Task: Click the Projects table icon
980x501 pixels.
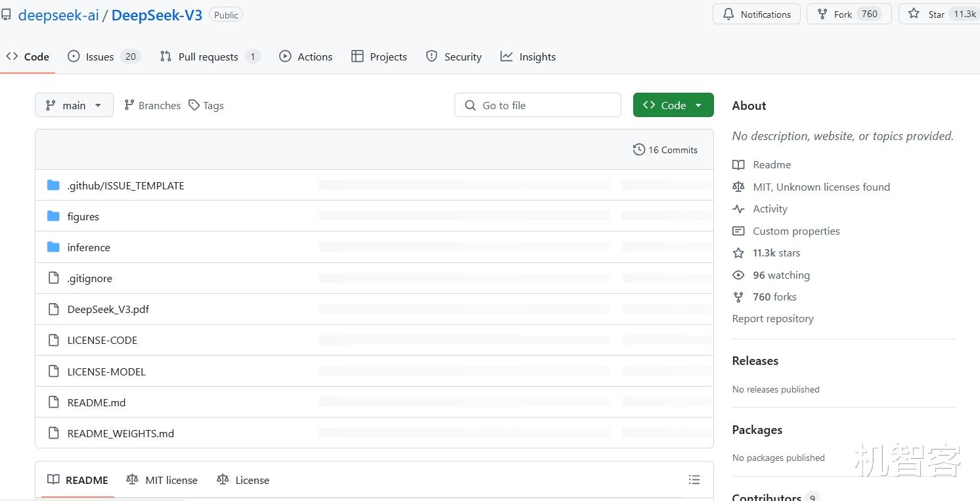Action: (357, 57)
